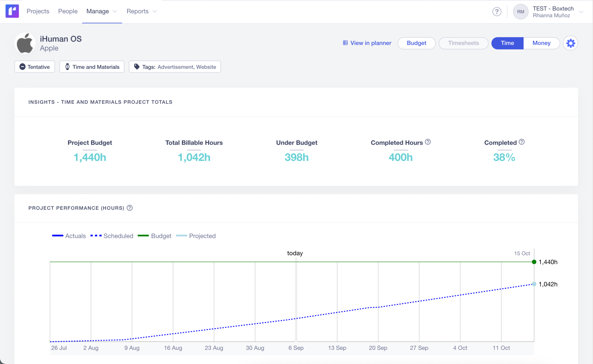The height and width of the screenshot is (364, 593).
Task: Click the Project Performance help tooltip icon
Action: 129,208
